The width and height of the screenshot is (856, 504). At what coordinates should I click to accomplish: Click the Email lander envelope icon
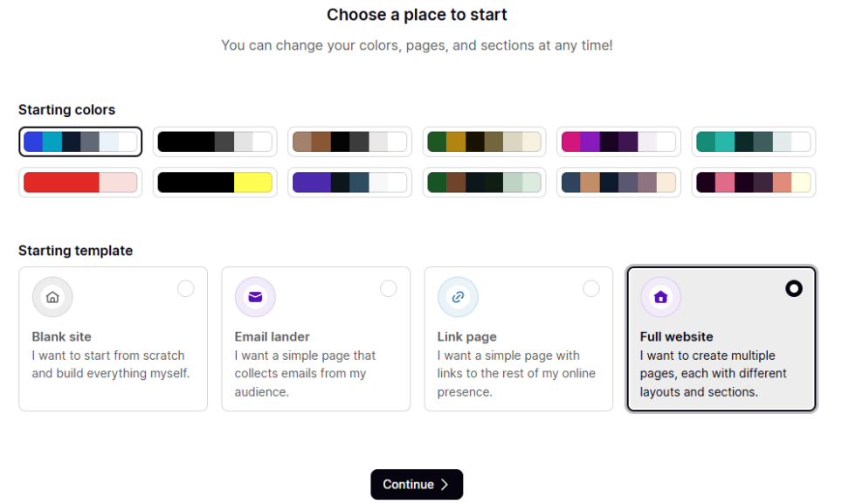[255, 298]
